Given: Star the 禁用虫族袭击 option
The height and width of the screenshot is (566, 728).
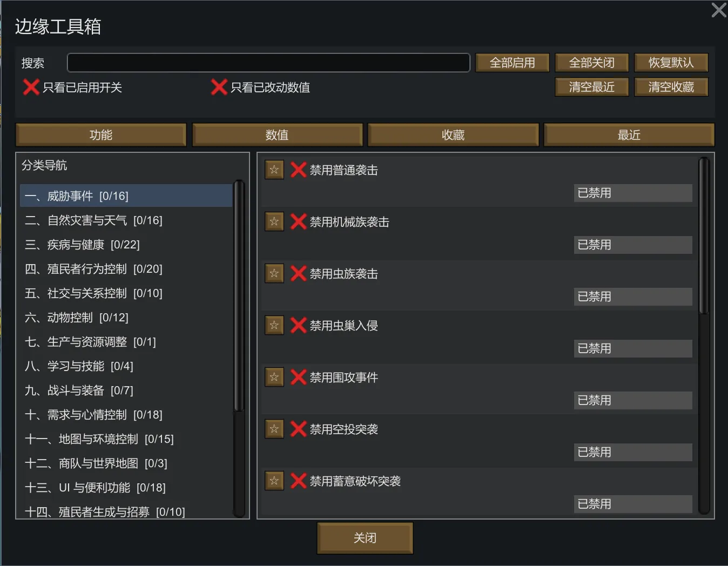Looking at the screenshot, I should tap(274, 273).
